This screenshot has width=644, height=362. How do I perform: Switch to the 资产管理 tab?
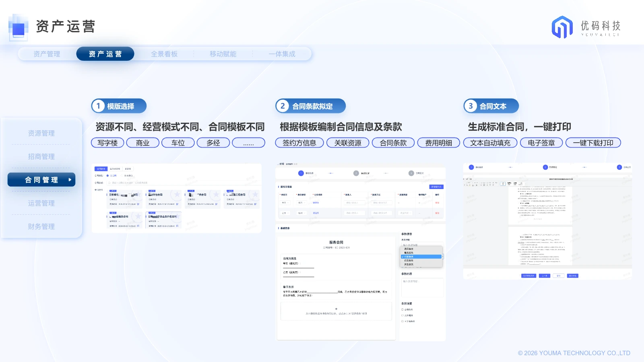47,54
